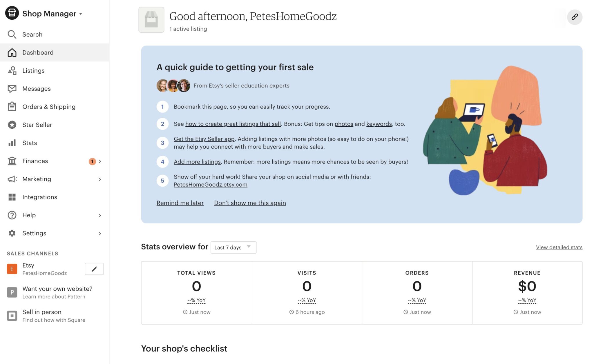Select the Marketing megaphone icon
Viewport: 594px width, 364px height.
(12, 179)
